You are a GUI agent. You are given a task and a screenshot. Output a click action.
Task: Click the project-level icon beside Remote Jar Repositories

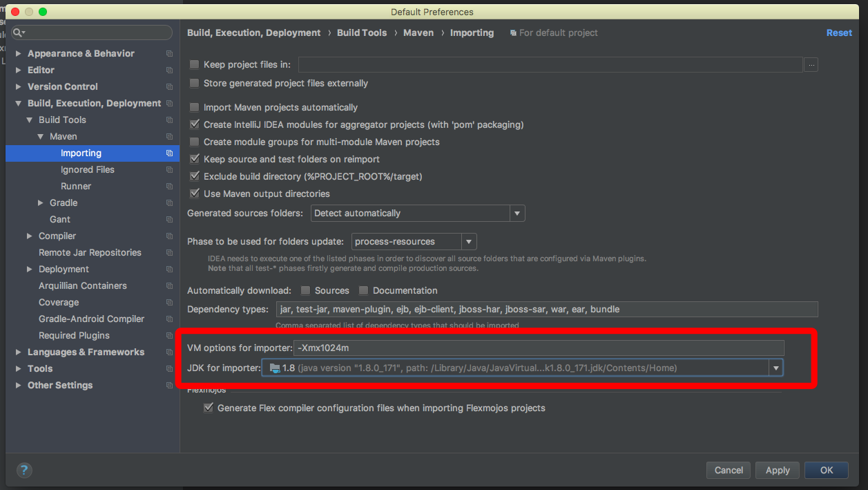169,253
